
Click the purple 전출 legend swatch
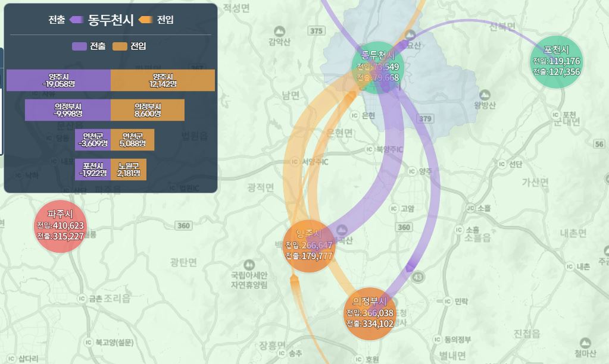pyautogui.click(x=79, y=46)
